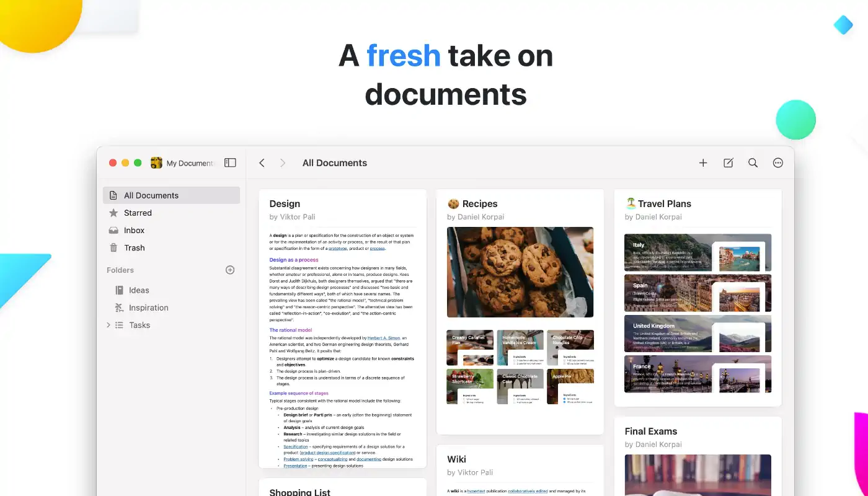This screenshot has height=496, width=868.
Task: Expand the Tasks folder chevron
Action: click(x=108, y=325)
